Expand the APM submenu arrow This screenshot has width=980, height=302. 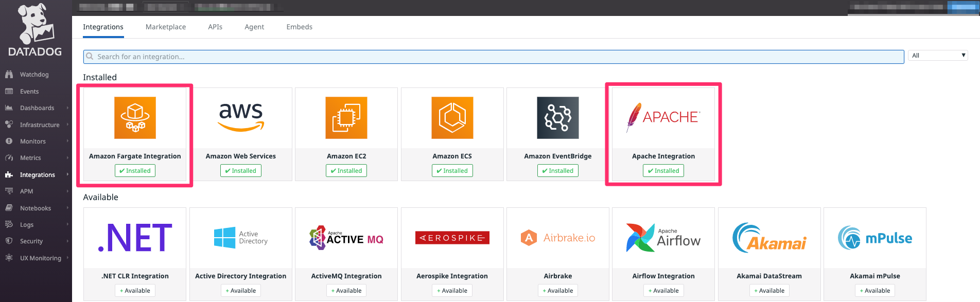point(67,191)
